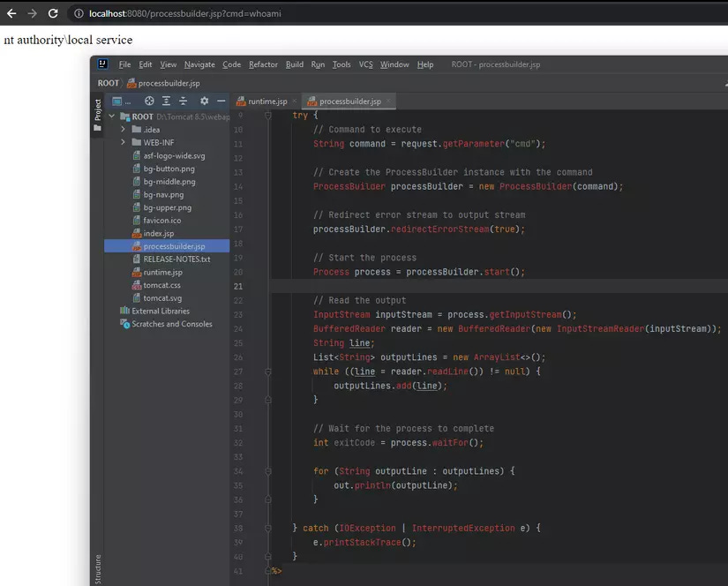The height and width of the screenshot is (586, 728).
Task: Toggle the Structure tool window side tab
Action: point(97,568)
